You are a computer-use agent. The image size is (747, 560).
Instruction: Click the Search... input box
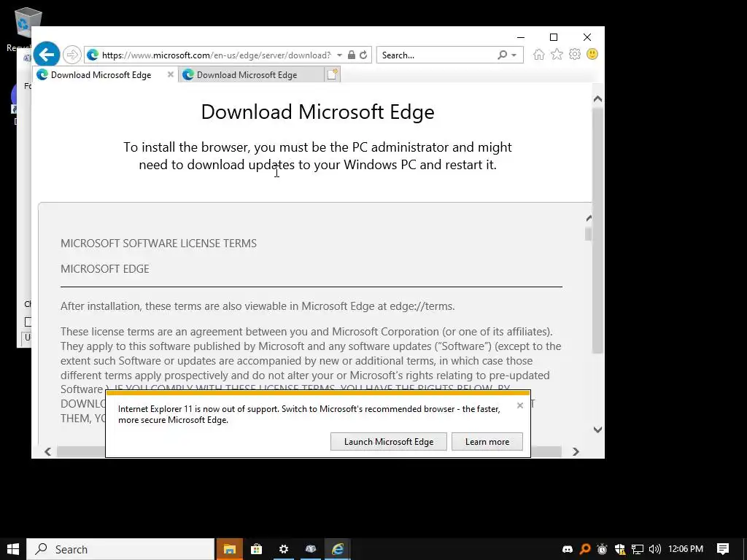[438, 55]
